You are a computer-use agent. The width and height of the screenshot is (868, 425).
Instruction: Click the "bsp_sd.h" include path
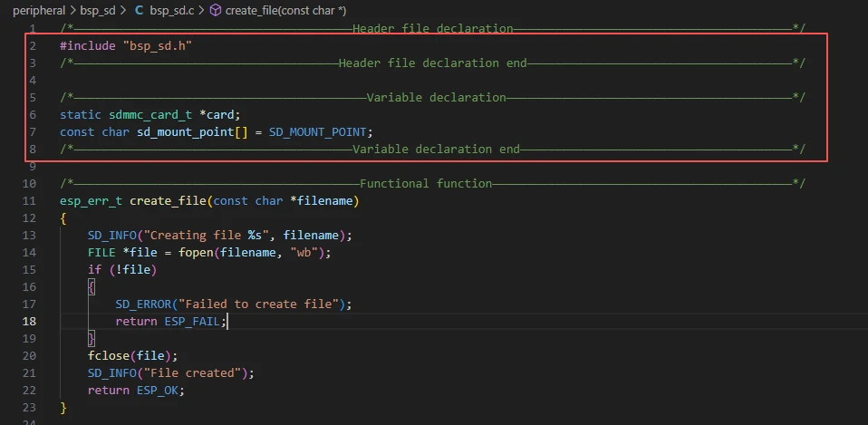[x=157, y=45]
